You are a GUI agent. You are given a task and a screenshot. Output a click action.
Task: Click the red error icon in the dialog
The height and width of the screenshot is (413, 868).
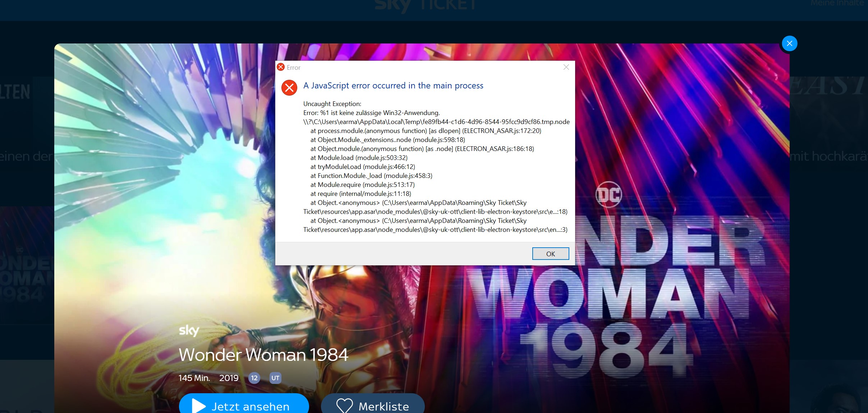[x=289, y=87]
